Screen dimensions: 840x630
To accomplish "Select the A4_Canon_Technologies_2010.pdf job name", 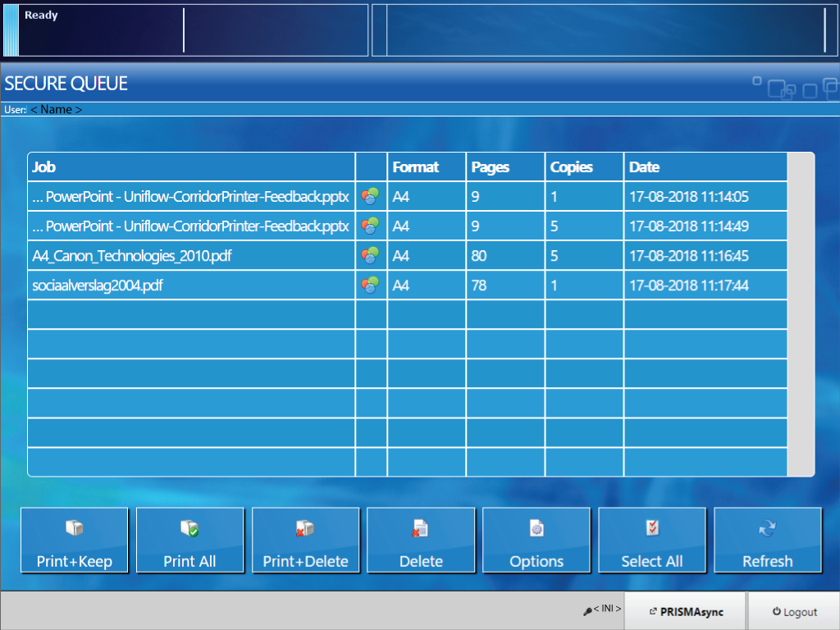I will point(132,256).
